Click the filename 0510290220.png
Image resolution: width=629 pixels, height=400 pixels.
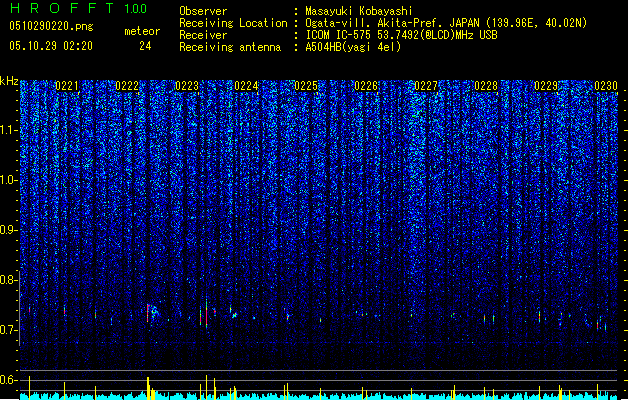coord(51,26)
